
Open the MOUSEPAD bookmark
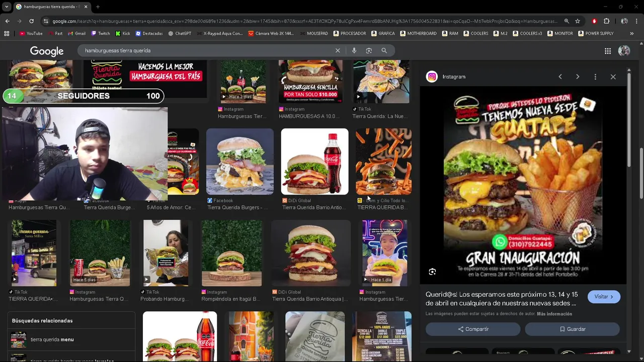coord(314,34)
